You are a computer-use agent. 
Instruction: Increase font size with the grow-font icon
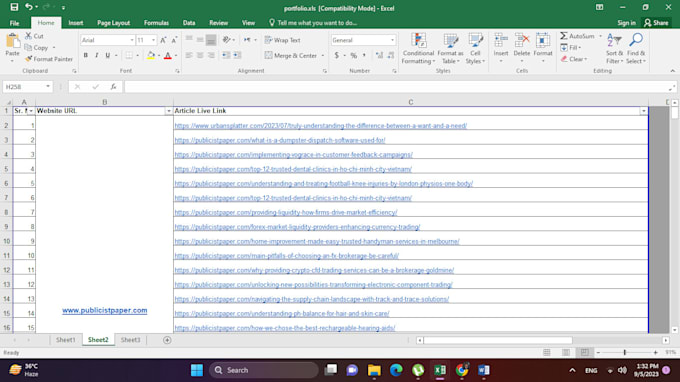pos(163,40)
